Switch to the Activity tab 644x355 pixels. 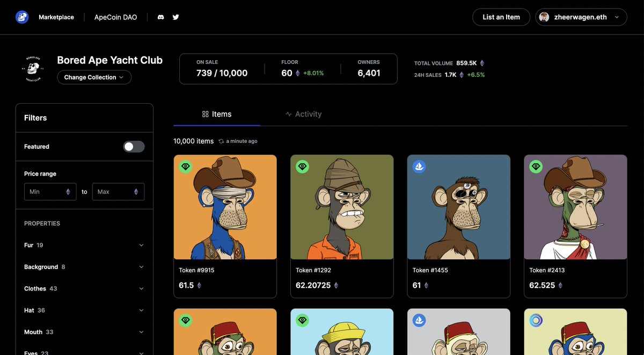point(304,114)
